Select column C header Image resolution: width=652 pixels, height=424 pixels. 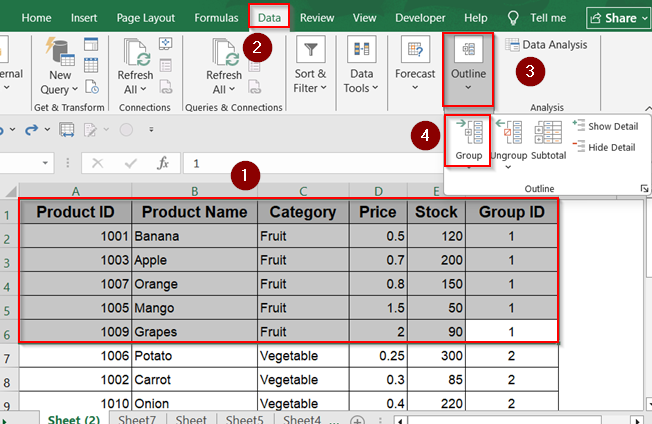[303, 191]
